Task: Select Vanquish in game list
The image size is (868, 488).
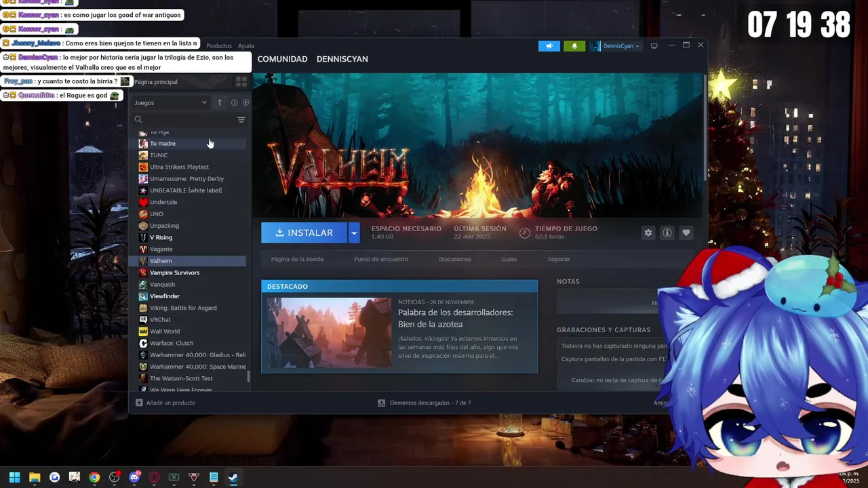Action: (x=187, y=284)
